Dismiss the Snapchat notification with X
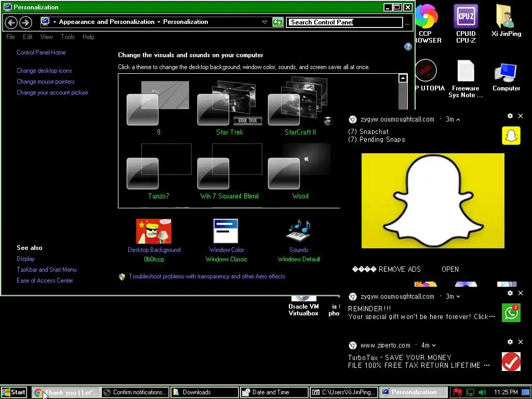 (521, 116)
